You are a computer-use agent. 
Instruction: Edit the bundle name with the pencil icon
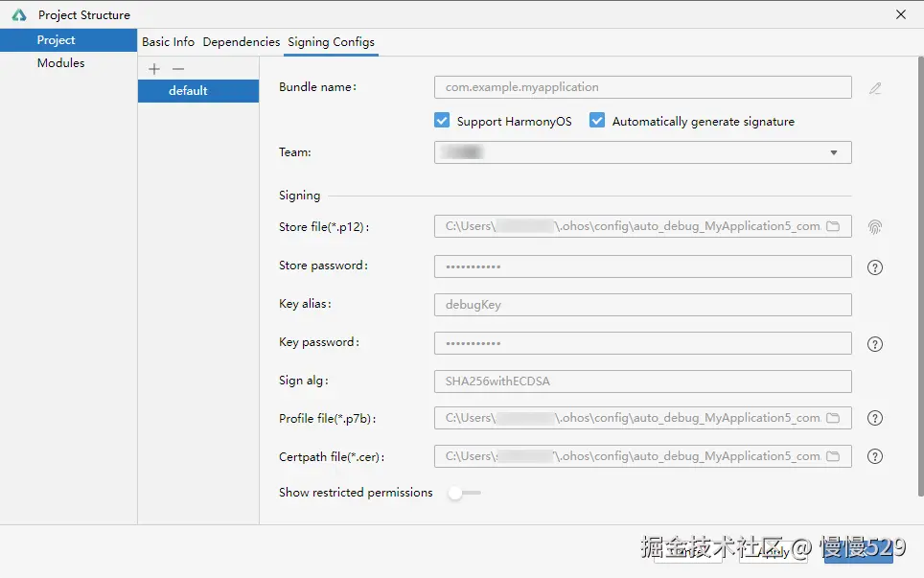875,88
